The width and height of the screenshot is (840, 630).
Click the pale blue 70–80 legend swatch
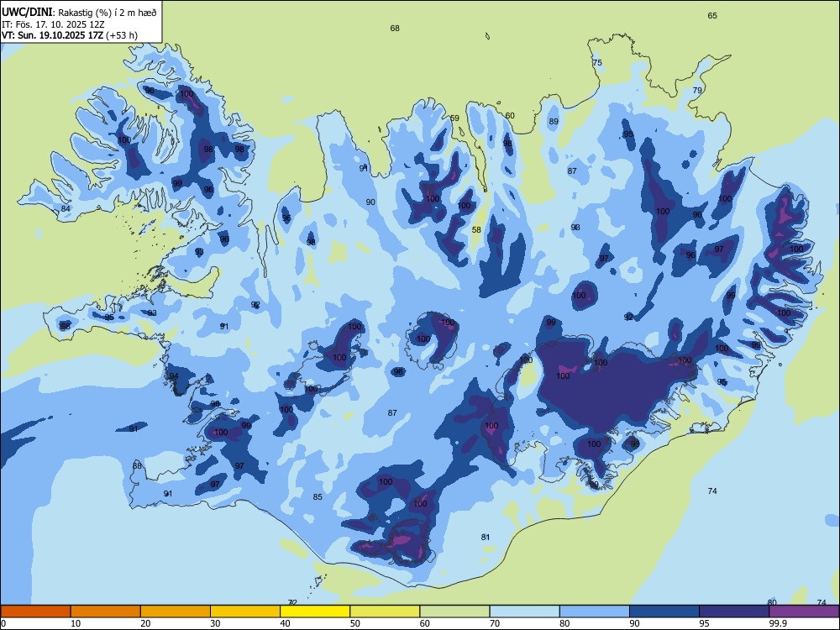click(524, 612)
